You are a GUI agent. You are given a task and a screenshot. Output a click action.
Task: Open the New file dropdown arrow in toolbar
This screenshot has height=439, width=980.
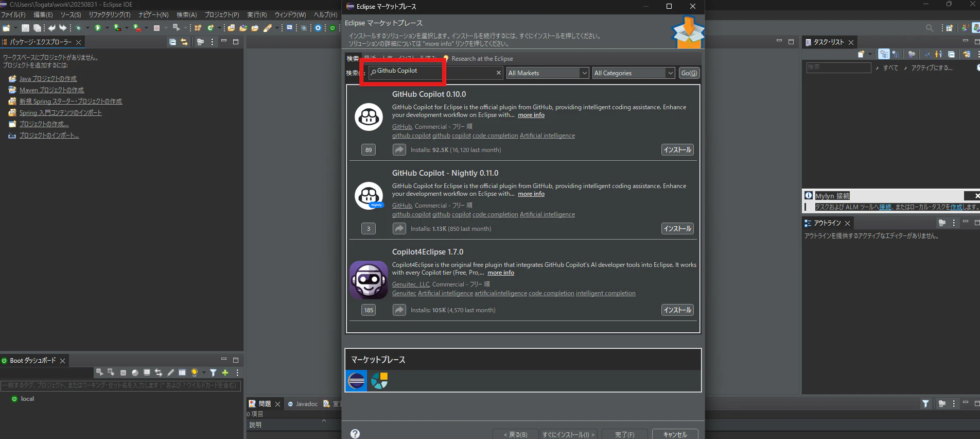coord(15,28)
